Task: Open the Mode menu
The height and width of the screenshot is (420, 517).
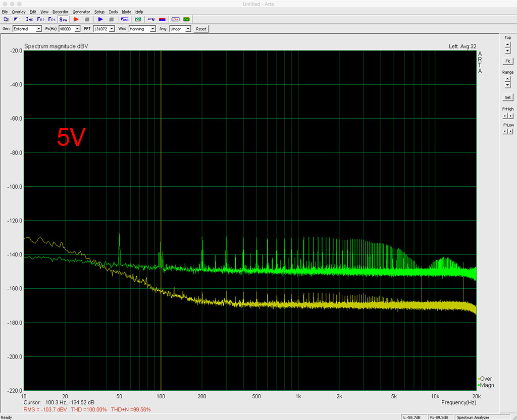Action: [x=126, y=12]
